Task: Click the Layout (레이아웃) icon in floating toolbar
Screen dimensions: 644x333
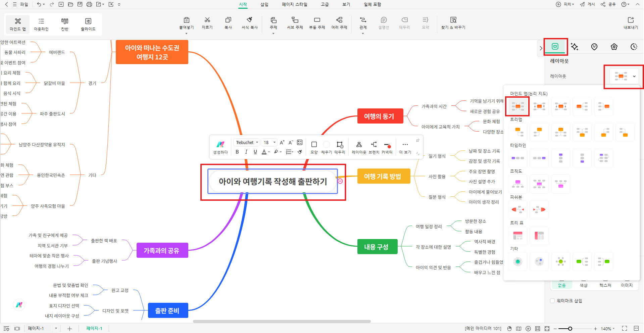Action: pos(359,144)
